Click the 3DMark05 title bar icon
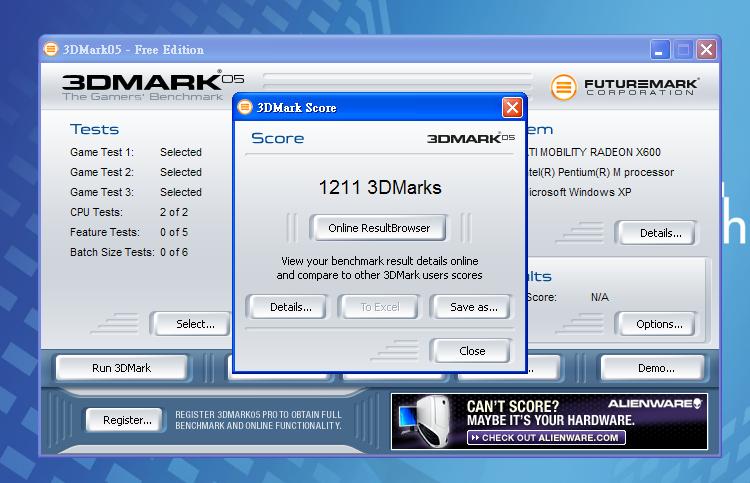Screen dimensions: 750x483 [51, 49]
